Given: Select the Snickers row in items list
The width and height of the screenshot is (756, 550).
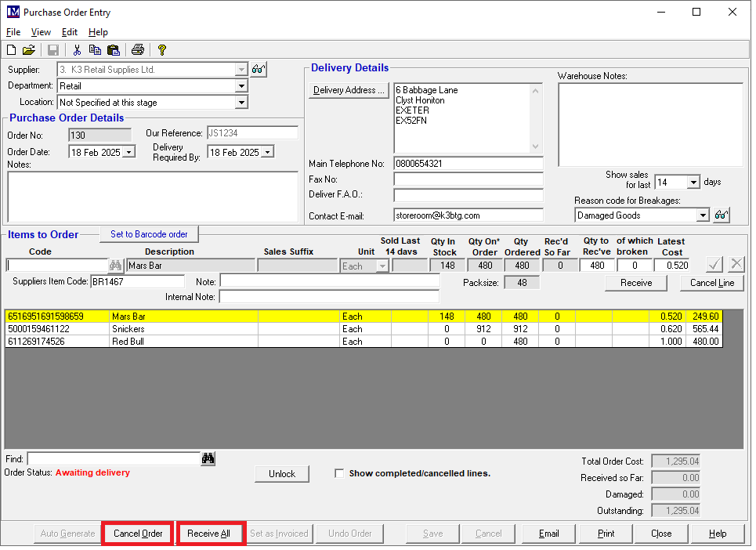Looking at the screenshot, I should (128, 329).
